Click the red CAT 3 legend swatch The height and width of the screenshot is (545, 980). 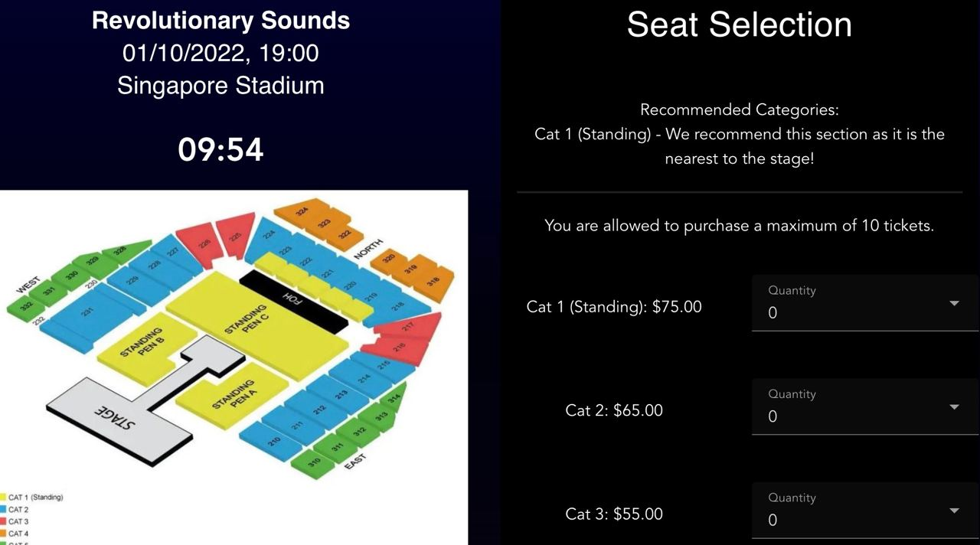[4, 521]
